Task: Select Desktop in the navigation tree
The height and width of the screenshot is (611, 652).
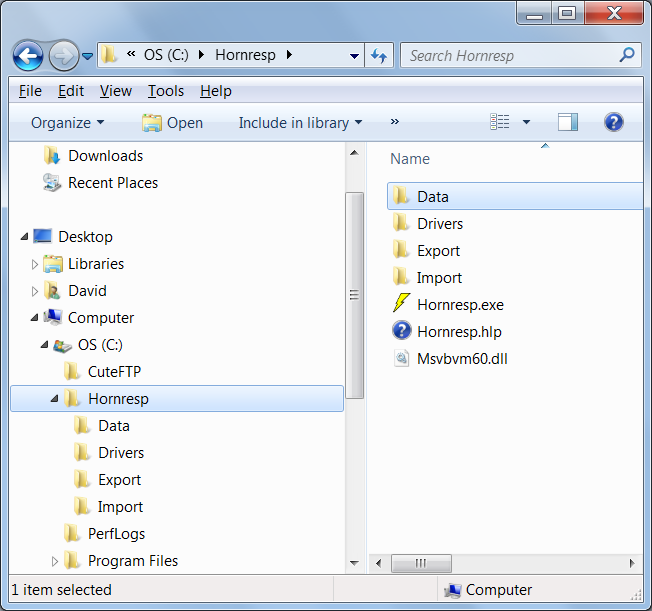Action: 85,237
